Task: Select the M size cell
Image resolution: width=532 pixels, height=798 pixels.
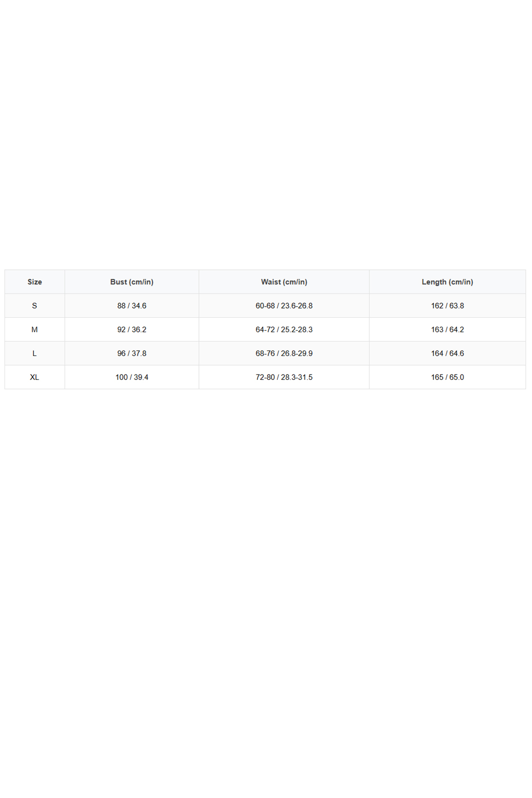Action: tap(35, 330)
